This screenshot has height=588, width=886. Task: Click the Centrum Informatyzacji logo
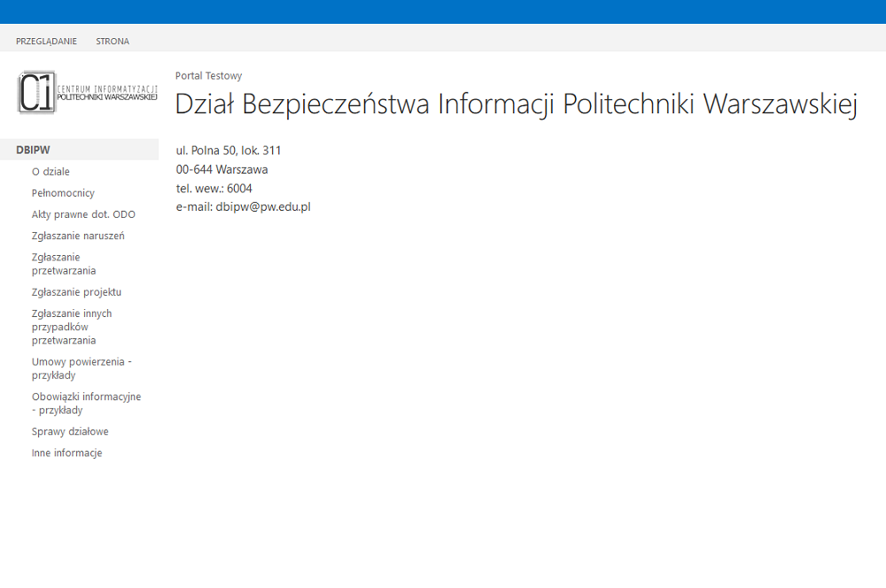click(88, 93)
